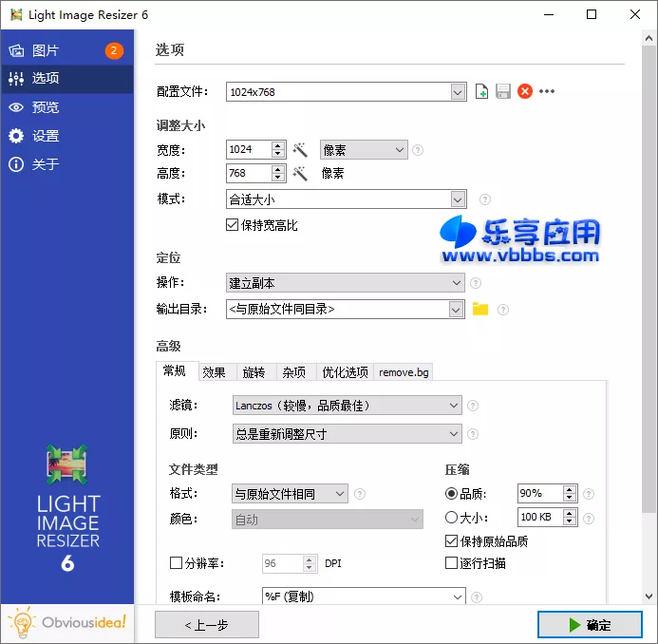Open the 滤镜 Lanczos dropdown

point(348,406)
